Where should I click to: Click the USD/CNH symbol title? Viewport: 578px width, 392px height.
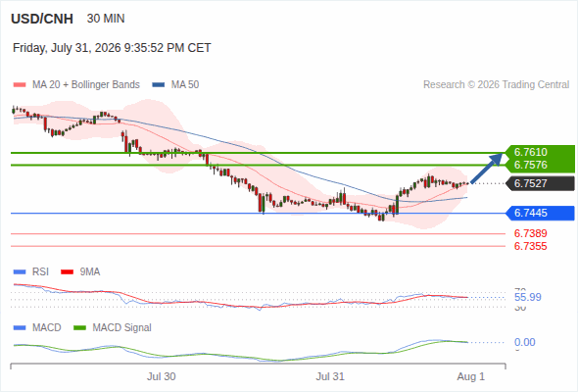click(42, 19)
